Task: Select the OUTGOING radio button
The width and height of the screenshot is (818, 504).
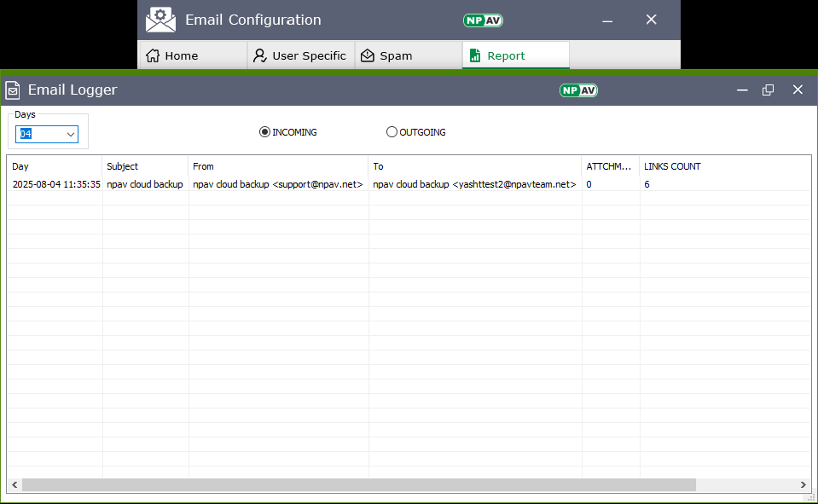Action: (x=392, y=132)
